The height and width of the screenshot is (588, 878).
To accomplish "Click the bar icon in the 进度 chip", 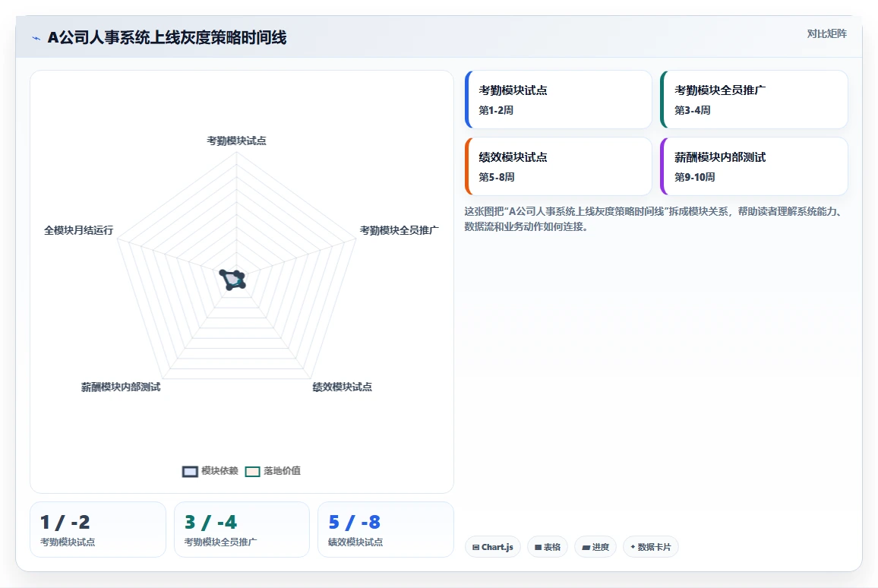I will click(x=586, y=548).
